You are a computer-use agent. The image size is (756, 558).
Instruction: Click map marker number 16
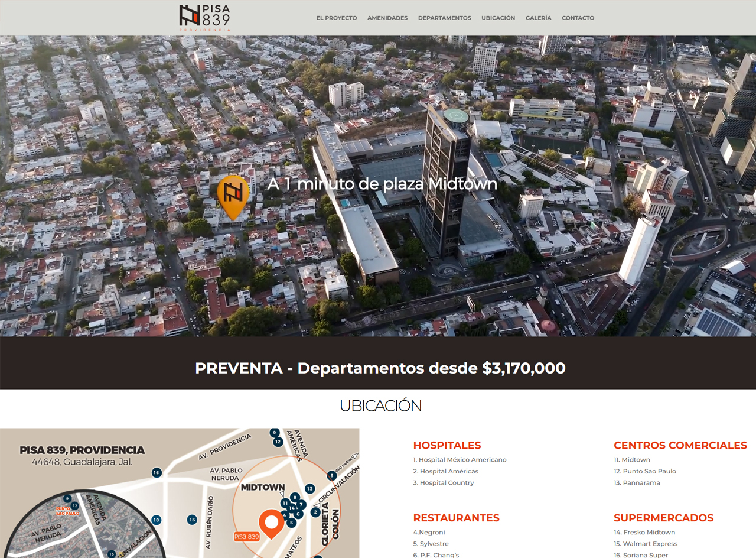tap(157, 472)
